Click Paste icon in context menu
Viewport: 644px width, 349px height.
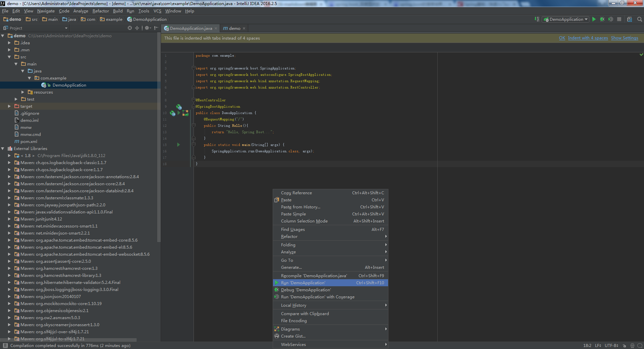277,200
